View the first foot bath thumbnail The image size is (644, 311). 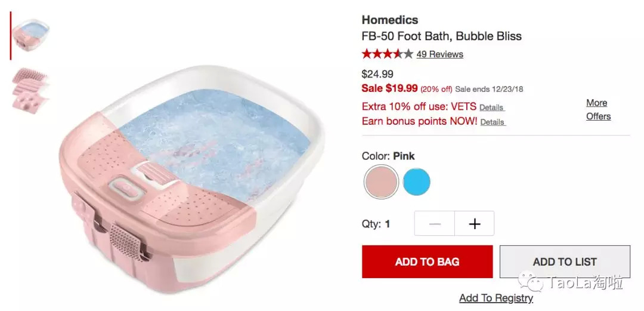click(31, 35)
